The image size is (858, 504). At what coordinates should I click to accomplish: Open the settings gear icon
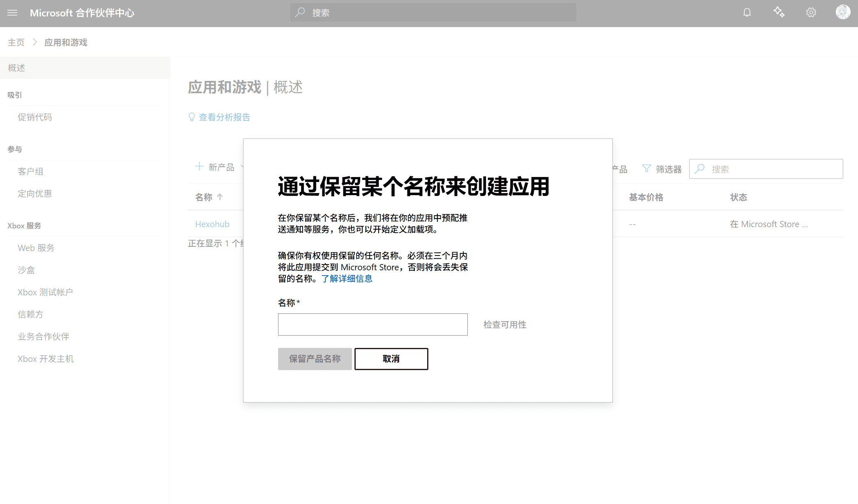[x=811, y=12]
